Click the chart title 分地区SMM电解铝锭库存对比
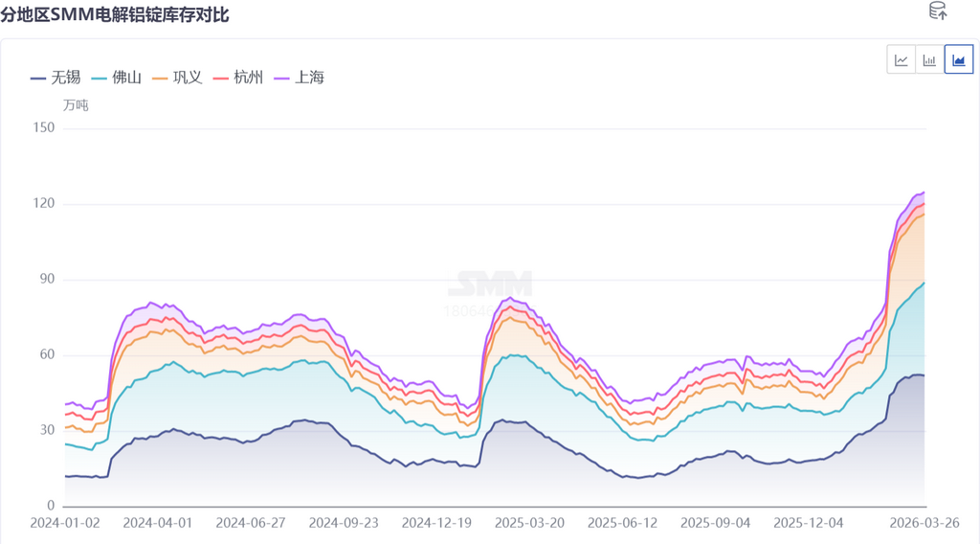Viewport: 980px width, 544px height. point(115,15)
